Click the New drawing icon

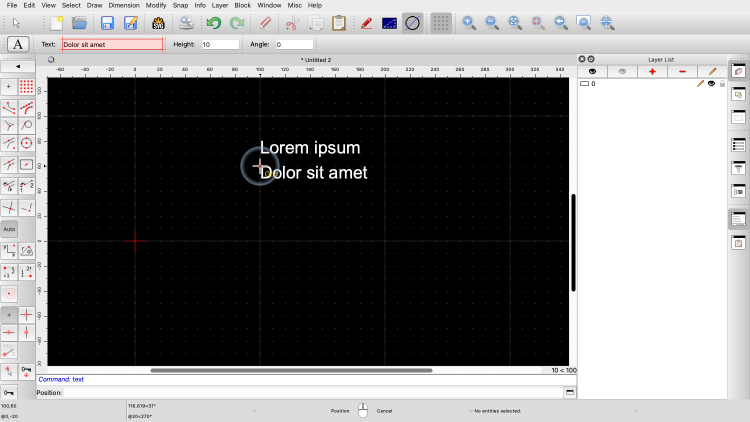tap(56, 23)
